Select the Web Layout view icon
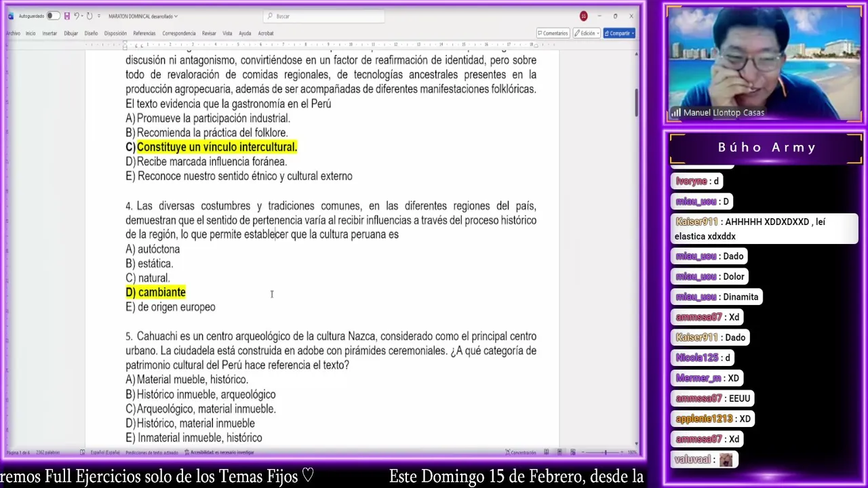Screen dimensions: 868x488 (x=573, y=453)
